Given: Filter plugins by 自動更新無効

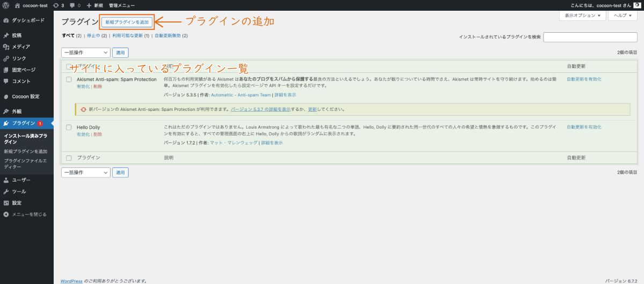Looking at the screenshot, I should [167, 36].
